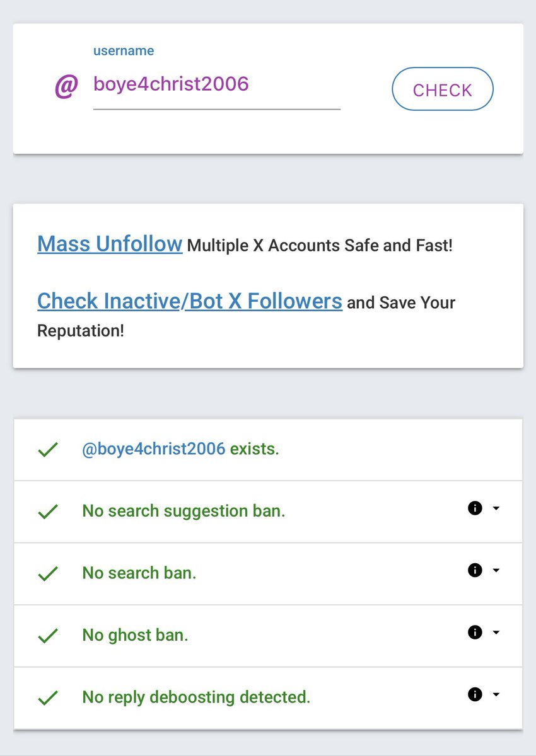Image resolution: width=536 pixels, height=756 pixels.
Task: Click the purple @ symbol icon
Action: pyautogui.click(x=66, y=86)
